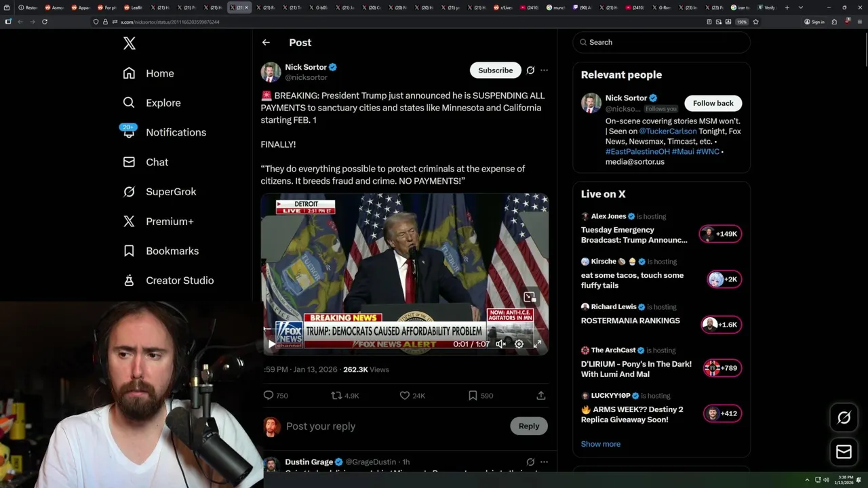The width and height of the screenshot is (868, 488).
Task: Join Kirsche's live space with +2K
Action: pos(724,279)
